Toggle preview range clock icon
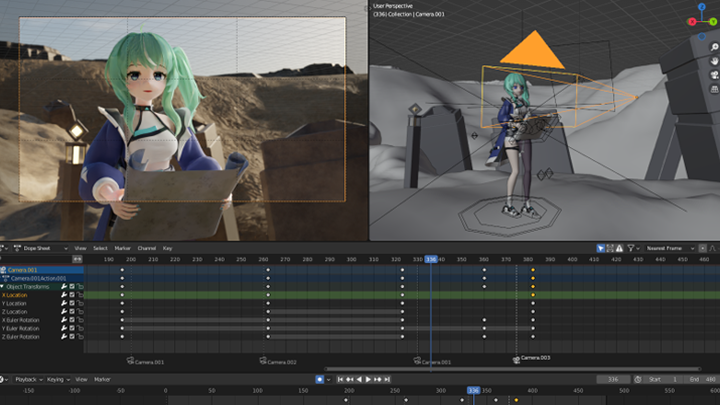The image size is (720, 405). (638, 379)
